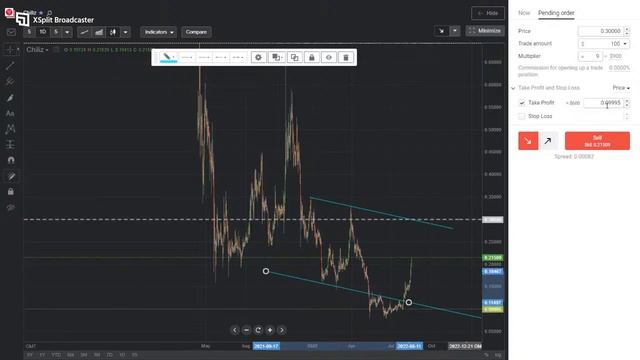Open the search magnifier beside Chiliz title
640x360 pixels.
pyautogui.click(x=49, y=13)
